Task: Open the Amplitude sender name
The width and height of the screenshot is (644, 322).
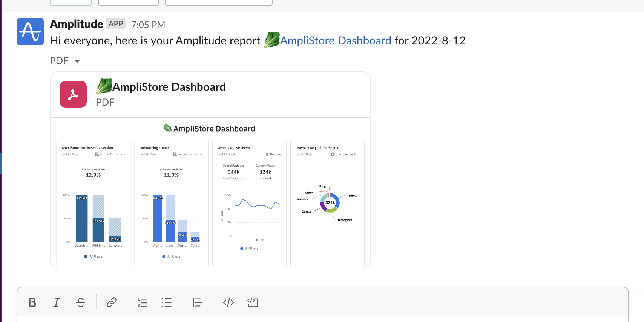Action: click(x=77, y=24)
